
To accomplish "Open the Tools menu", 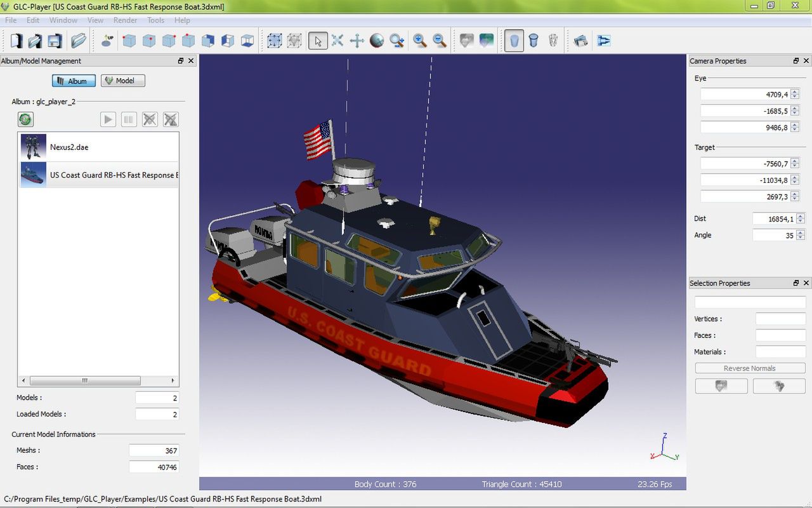I will tap(156, 20).
